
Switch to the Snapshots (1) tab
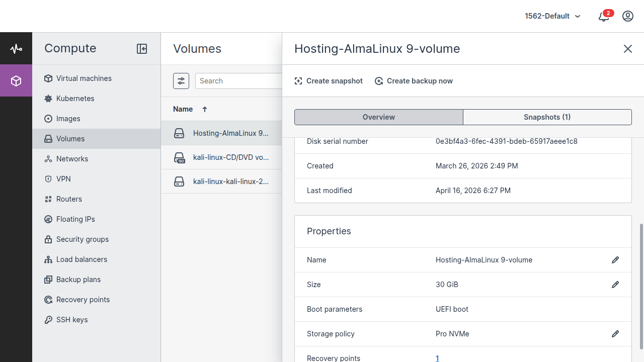(x=547, y=117)
